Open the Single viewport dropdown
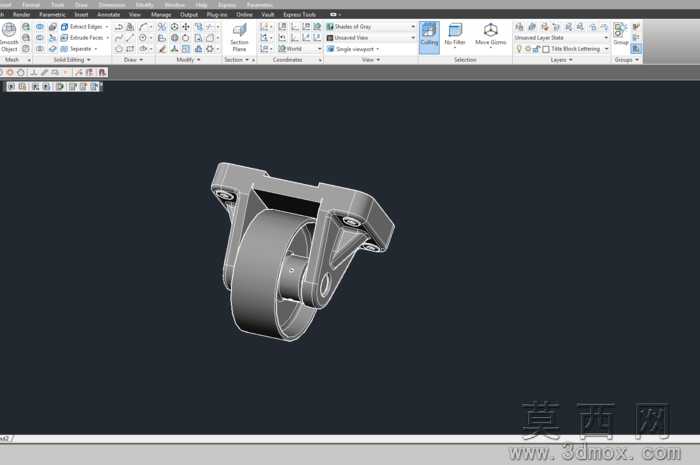Image resolution: width=700 pixels, height=465 pixels. pyautogui.click(x=378, y=49)
